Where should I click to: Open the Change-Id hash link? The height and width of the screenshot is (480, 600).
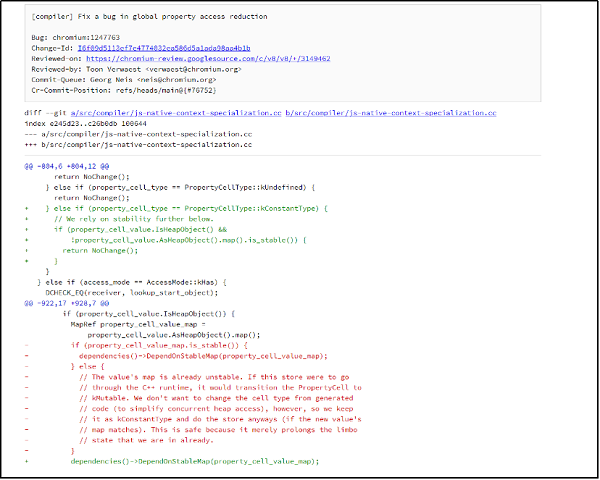164,48
